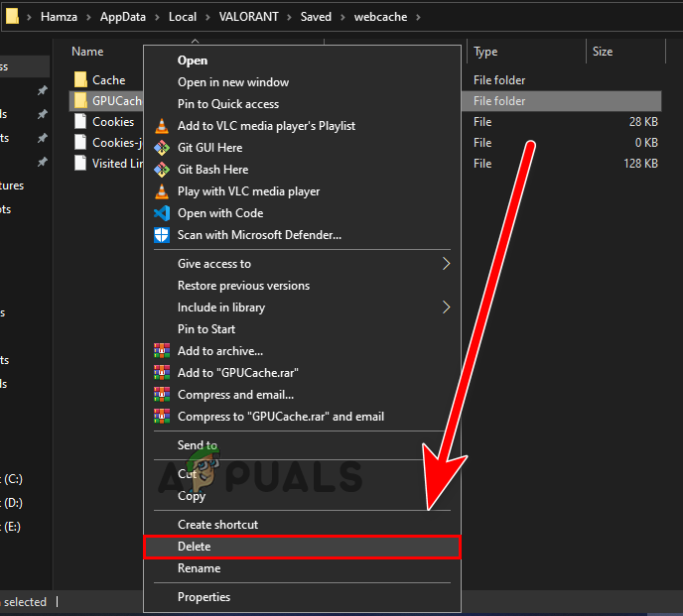Click AppData in the address breadcrumb
The width and height of the screenshot is (683, 616).
(123, 17)
